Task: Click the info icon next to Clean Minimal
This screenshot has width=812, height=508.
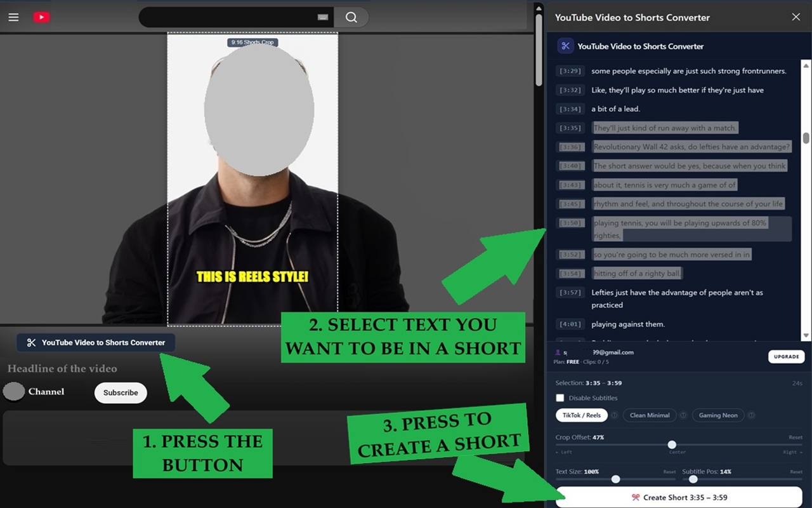Action: [683, 415]
